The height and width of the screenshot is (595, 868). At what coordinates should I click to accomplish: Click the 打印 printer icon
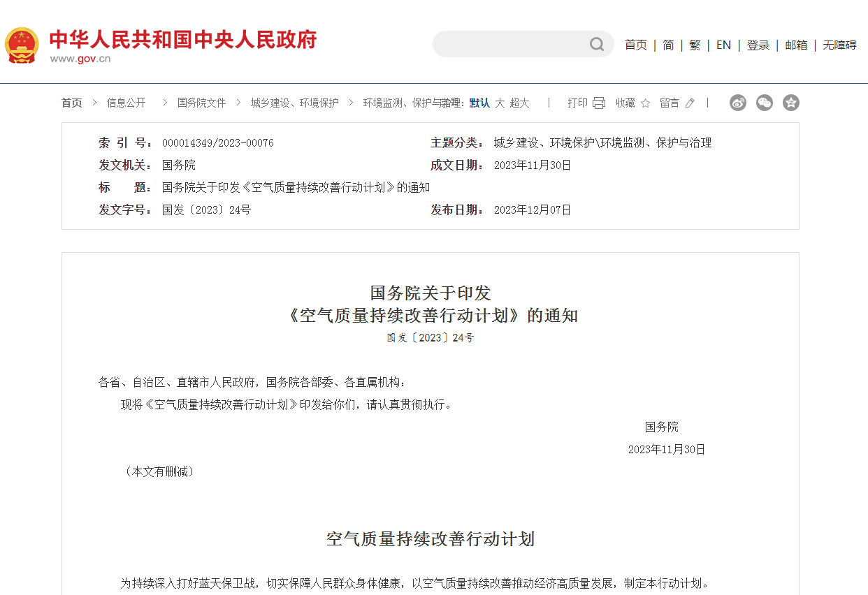point(598,103)
